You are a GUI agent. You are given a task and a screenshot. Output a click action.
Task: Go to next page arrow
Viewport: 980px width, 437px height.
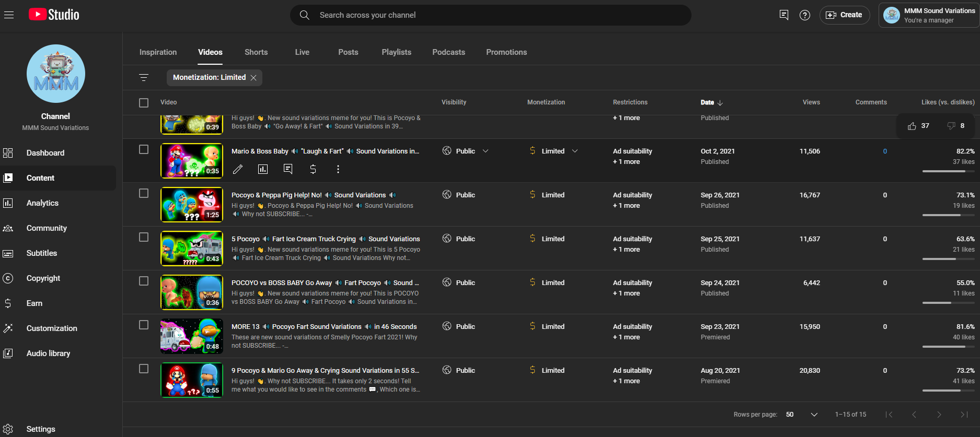pos(939,415)
